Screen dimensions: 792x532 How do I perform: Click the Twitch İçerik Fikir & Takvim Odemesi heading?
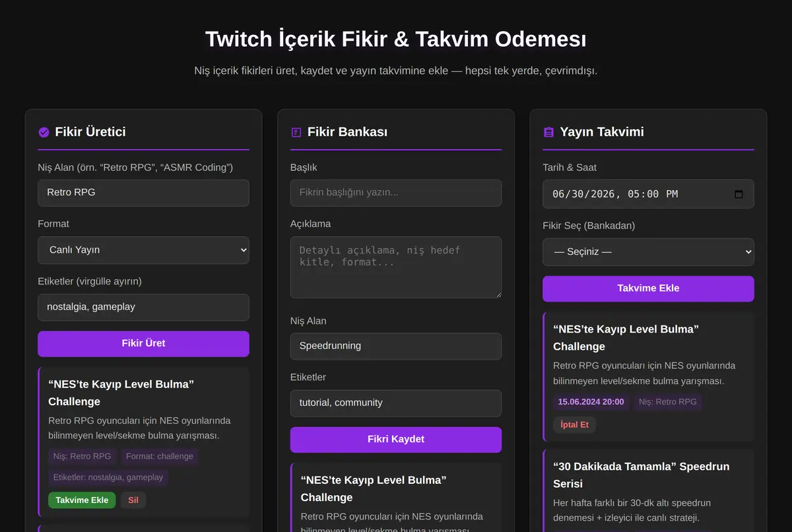pos(396,39)
